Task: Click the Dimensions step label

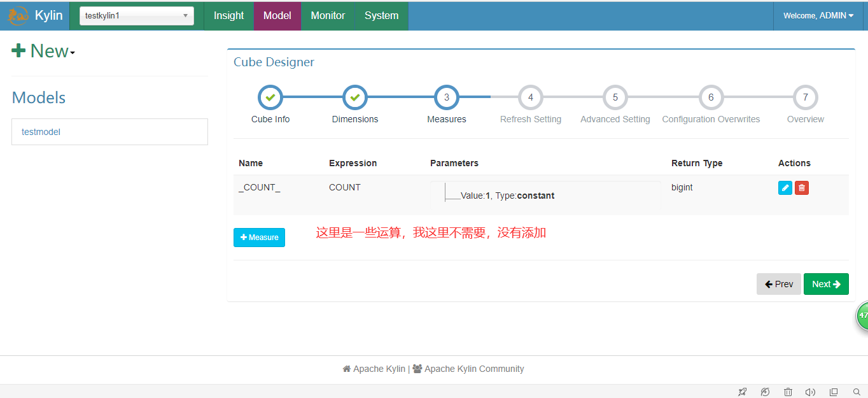Action: pyautogui.click(x=355, y=119)
